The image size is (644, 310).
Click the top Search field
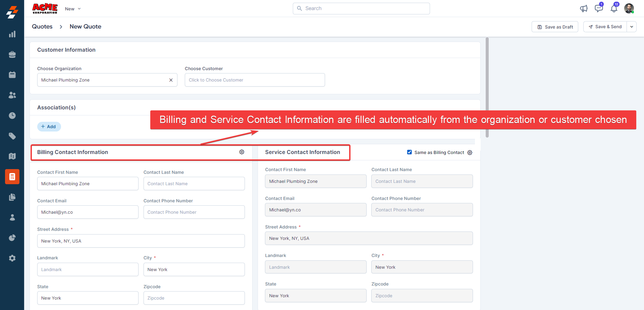pyautogui.click(x=361, y=9)
